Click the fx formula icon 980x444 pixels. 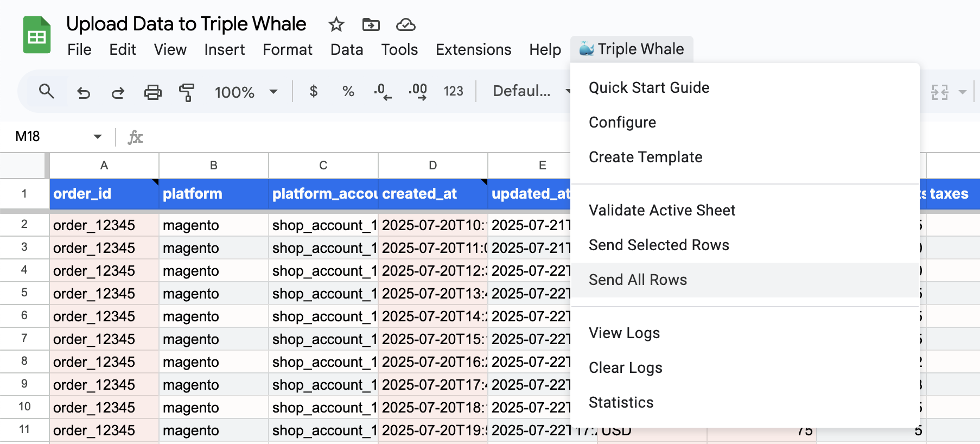[135, 137]
